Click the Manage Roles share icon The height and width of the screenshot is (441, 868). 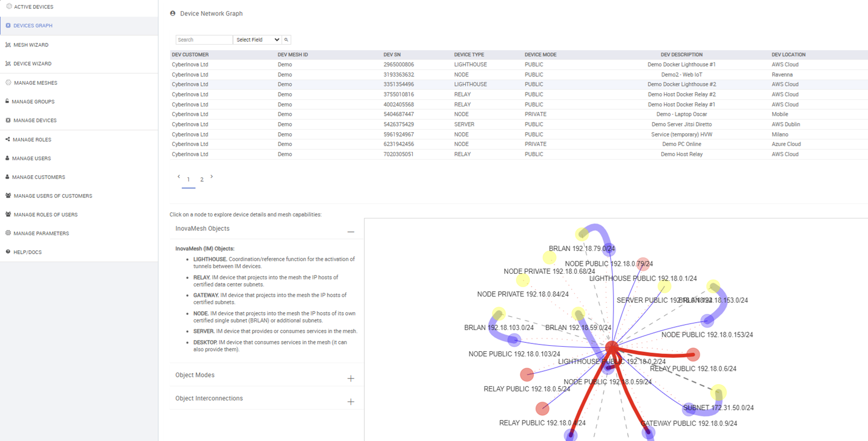click(x=8, y=139)
